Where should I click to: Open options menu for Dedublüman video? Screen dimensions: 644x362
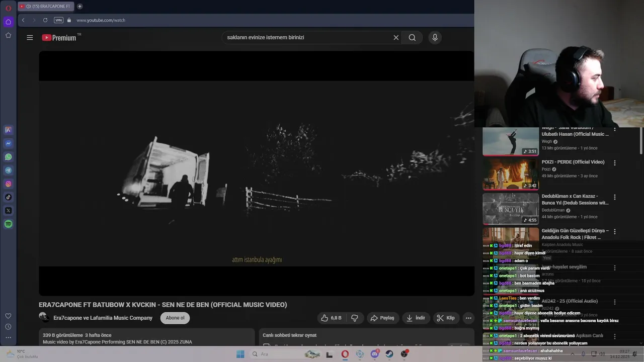pyautogui.click(x=615, y=197)
